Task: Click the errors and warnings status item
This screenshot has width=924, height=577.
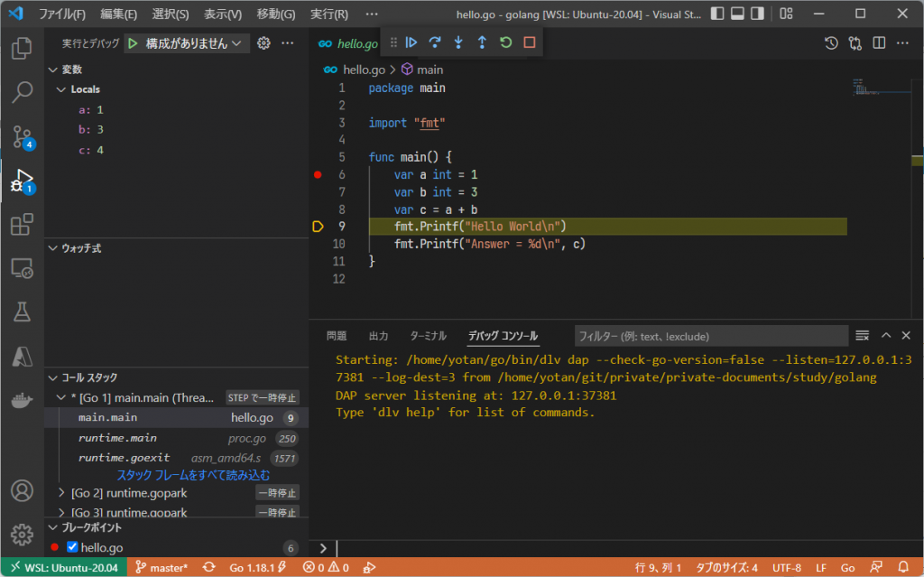Action: [326, 568]
